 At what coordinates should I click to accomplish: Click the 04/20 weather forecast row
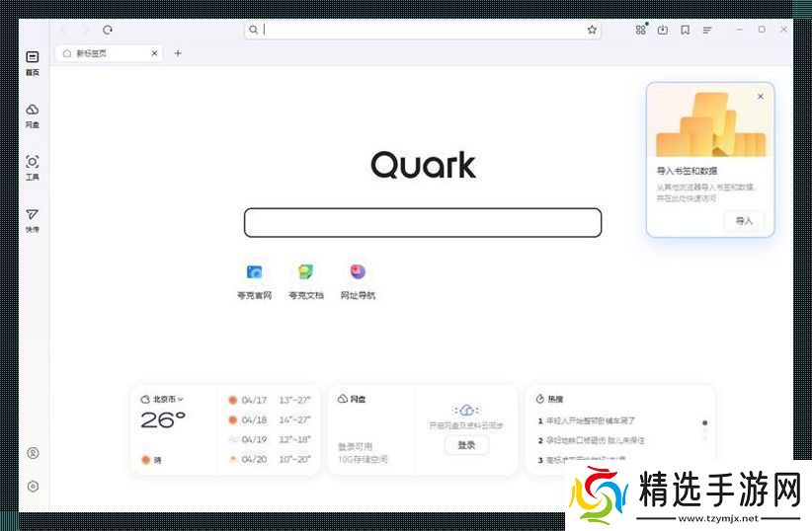pos(270,459)
